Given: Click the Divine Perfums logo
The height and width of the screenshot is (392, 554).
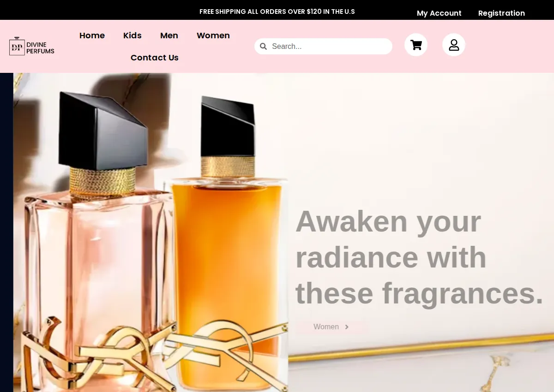Looking at the screenshot, I should [32, 46].
